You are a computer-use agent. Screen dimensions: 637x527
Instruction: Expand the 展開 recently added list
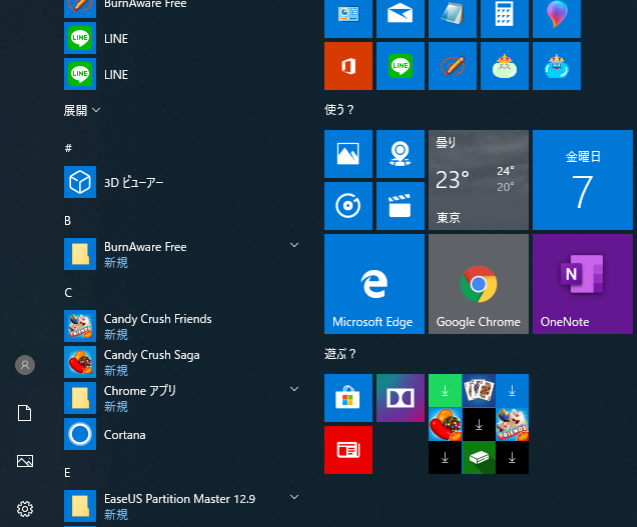[82, 110]
